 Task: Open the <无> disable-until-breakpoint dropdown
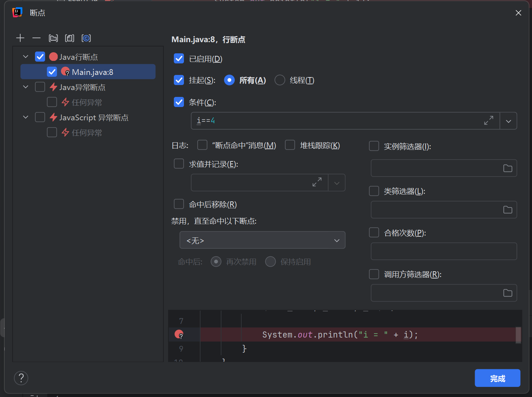click(262, 240)
